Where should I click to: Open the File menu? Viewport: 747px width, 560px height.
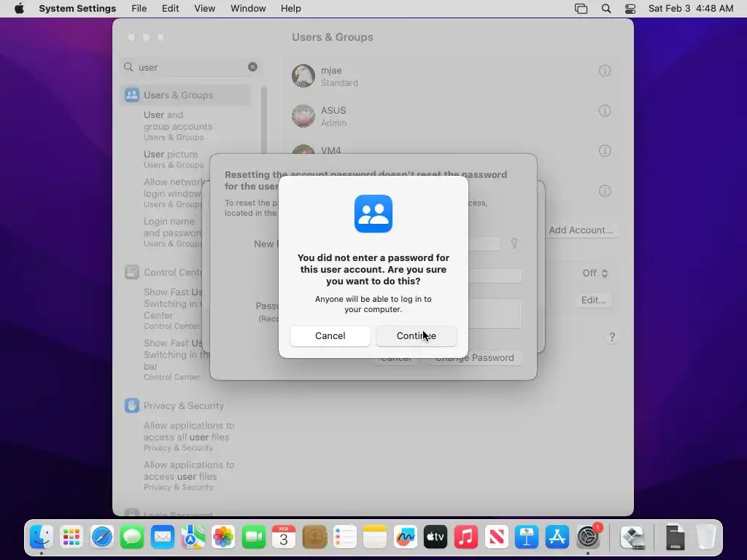pyautogui.click(x=139, y=9)
